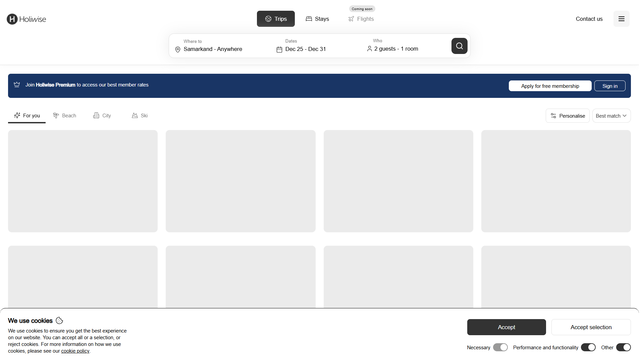Turn off Other cookies switch
The width and height of the screenshot is (644, 362).
(x=623, y=347)
